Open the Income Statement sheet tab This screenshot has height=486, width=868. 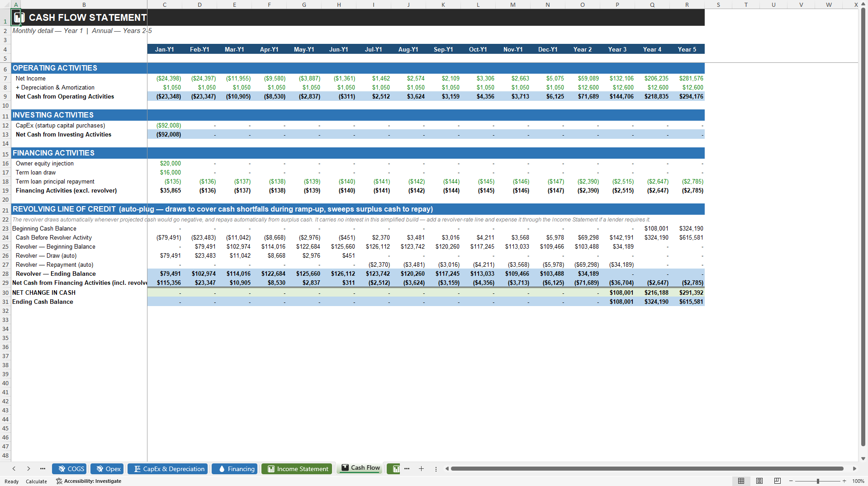click(297, 469)
